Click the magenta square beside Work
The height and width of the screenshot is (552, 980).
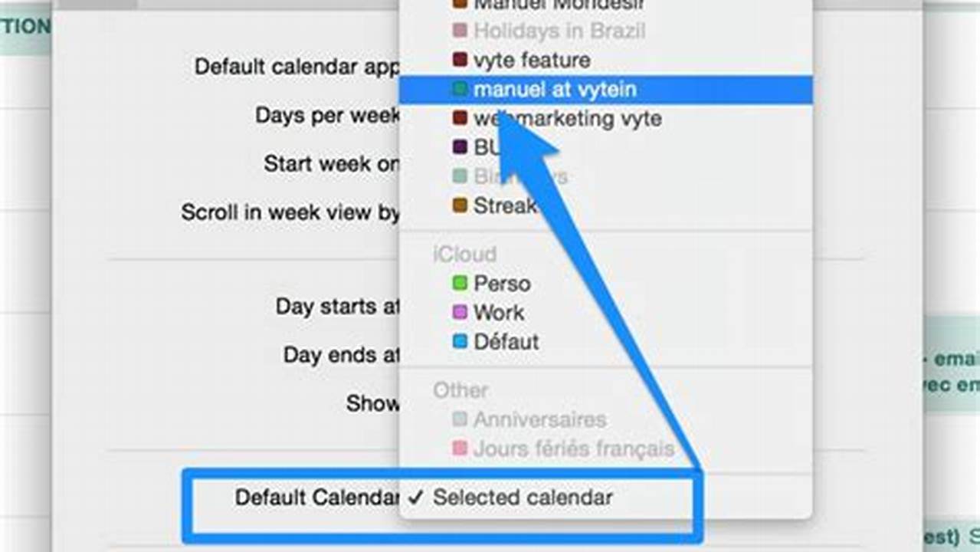[x=460, y=312]
